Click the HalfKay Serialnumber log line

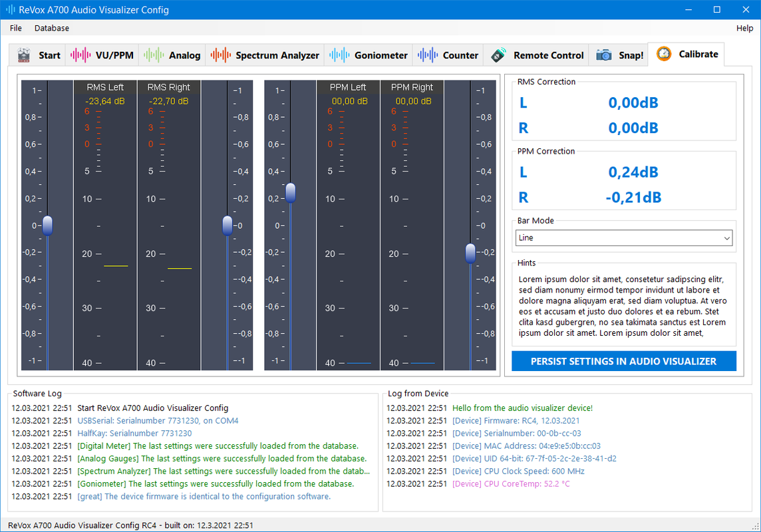pyautogui.click(x=134, y=434)
